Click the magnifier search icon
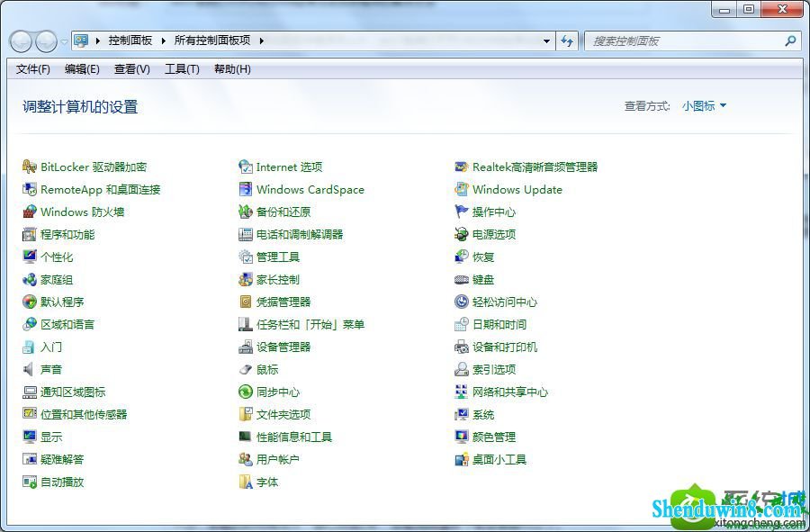The height and width of the screenshot is (532, 810). 790,41
